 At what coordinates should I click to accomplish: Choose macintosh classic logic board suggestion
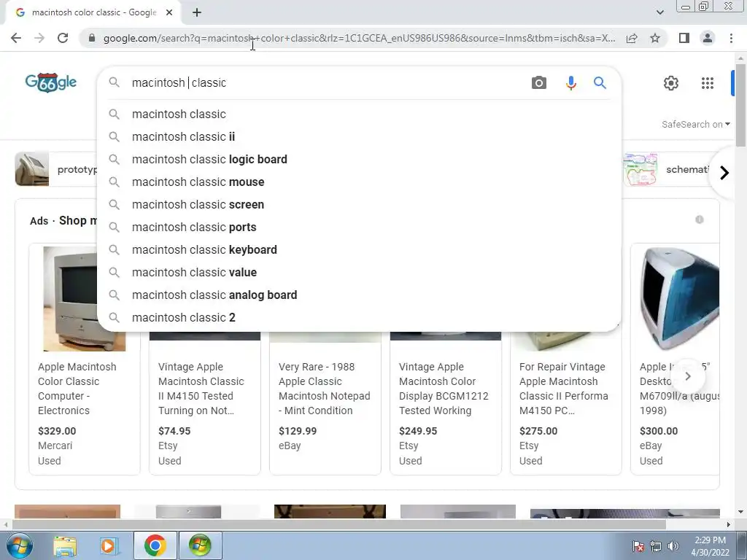(359, 160)
